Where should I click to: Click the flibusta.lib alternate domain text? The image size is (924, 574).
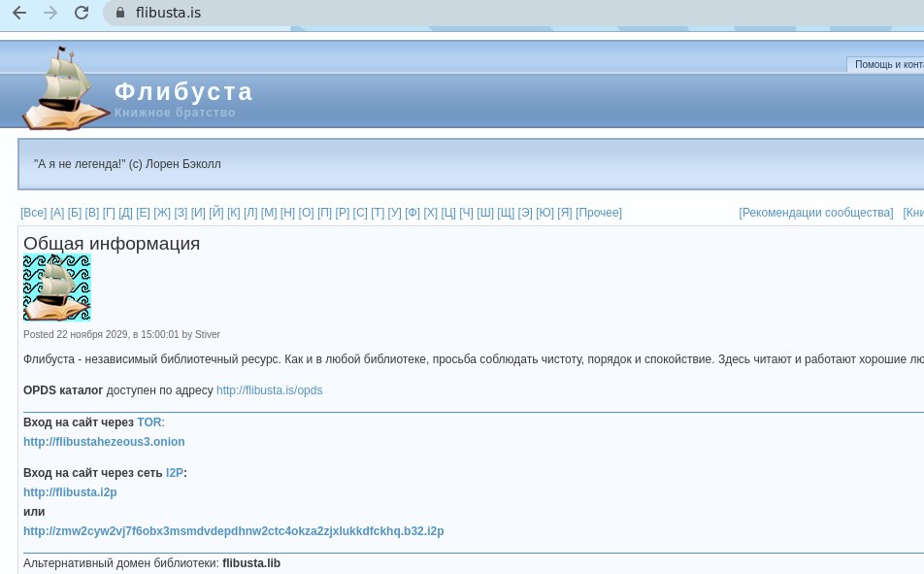coord(251,563)
